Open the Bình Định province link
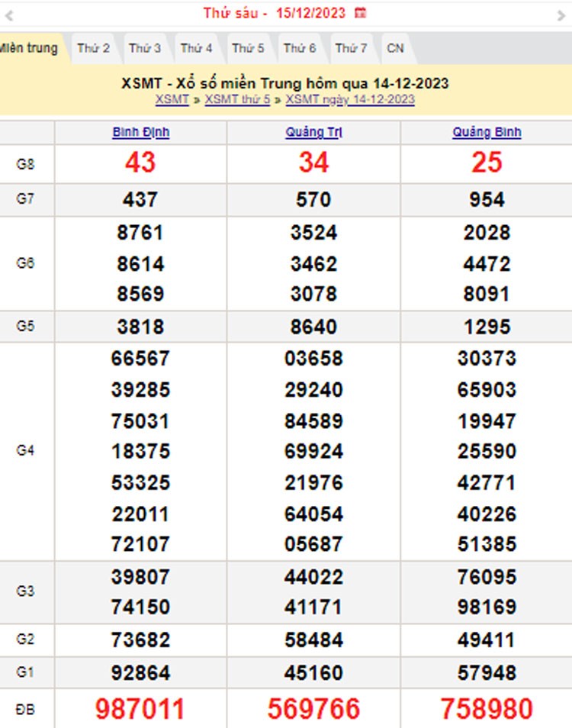This screenshot has width=572, height=728. point(140,132)
